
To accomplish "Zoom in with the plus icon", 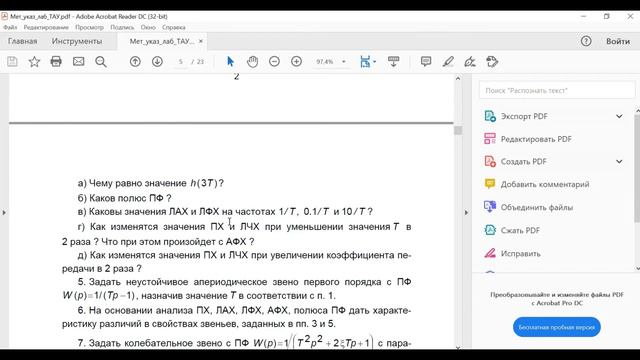I will point(296,62).
